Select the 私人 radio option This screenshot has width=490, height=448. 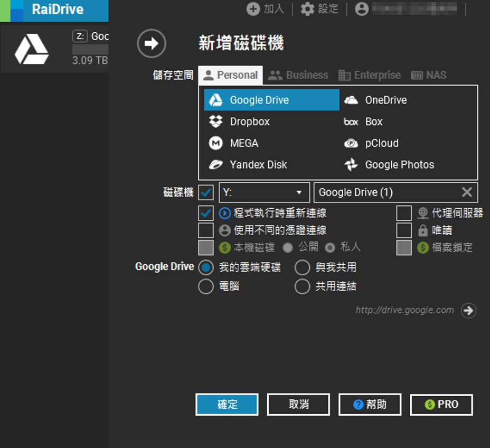tap(330, 248)
